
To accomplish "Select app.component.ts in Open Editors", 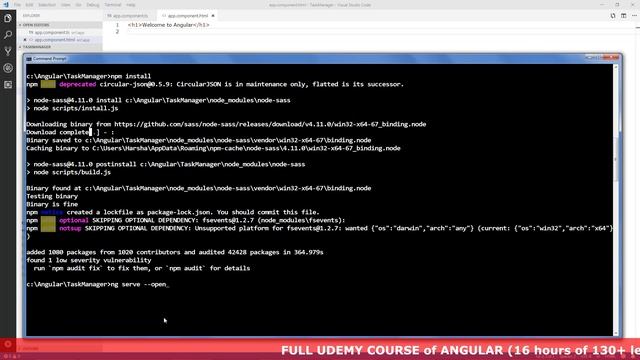I will coord(60,32).
